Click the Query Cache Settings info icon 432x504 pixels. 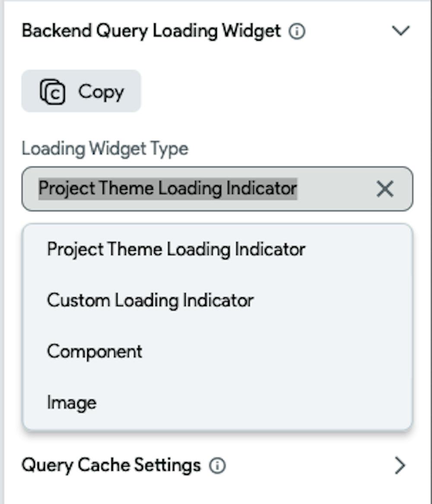coord(217,466)
